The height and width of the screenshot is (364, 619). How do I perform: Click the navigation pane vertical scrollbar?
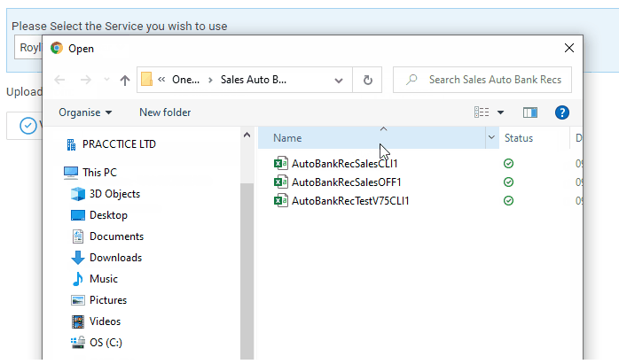click(x=247, y=248)
